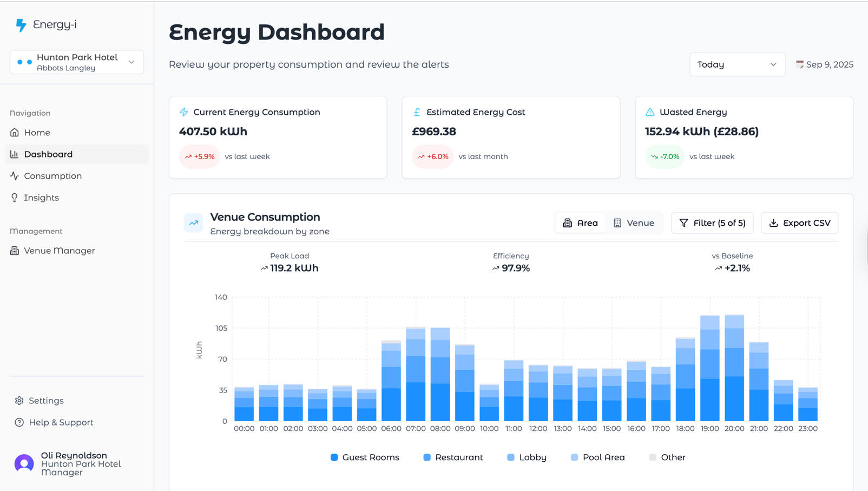Switch the chart to Venue view
Image resolution: width=868 pixels, height=491 pixels.
coord(634,222)
